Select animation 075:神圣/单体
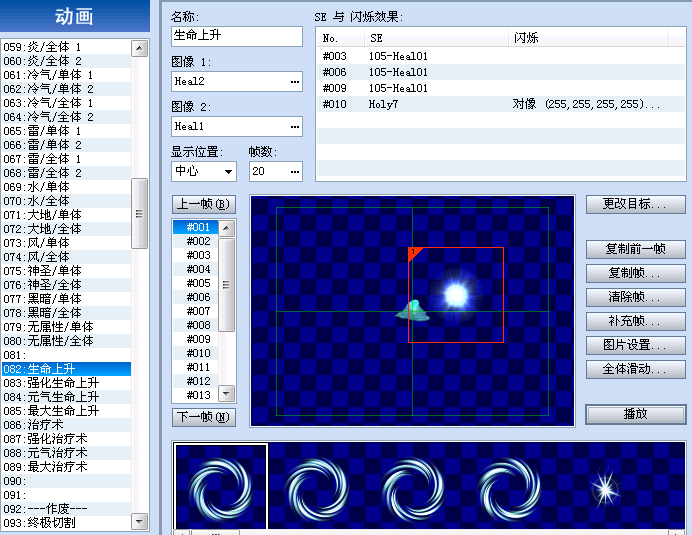The width and height of the screenshot is (692, 535). [66, 271]
